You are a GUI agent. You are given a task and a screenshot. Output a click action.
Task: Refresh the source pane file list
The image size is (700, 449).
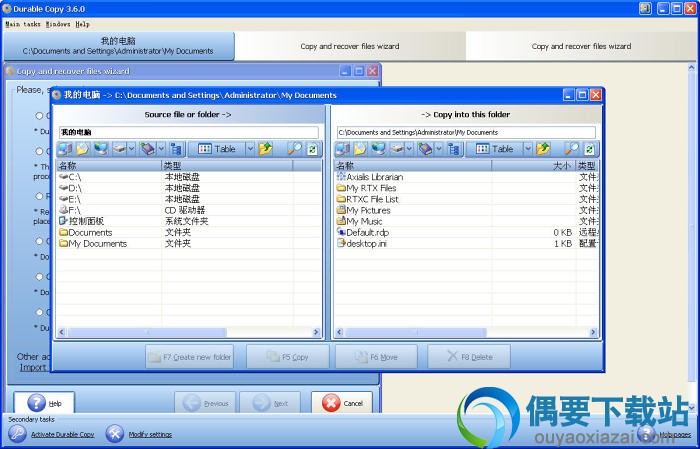312,149
